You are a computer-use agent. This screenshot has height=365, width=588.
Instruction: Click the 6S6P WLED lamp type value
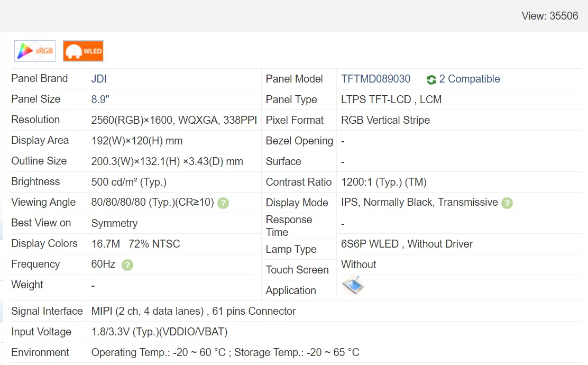(x=407, y=244)
